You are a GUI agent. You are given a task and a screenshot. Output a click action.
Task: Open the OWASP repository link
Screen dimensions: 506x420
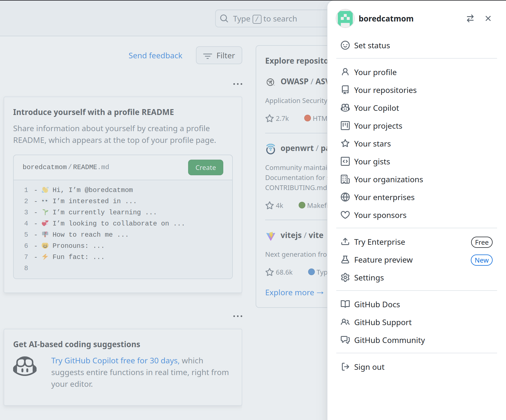click(x=304, y=81)
